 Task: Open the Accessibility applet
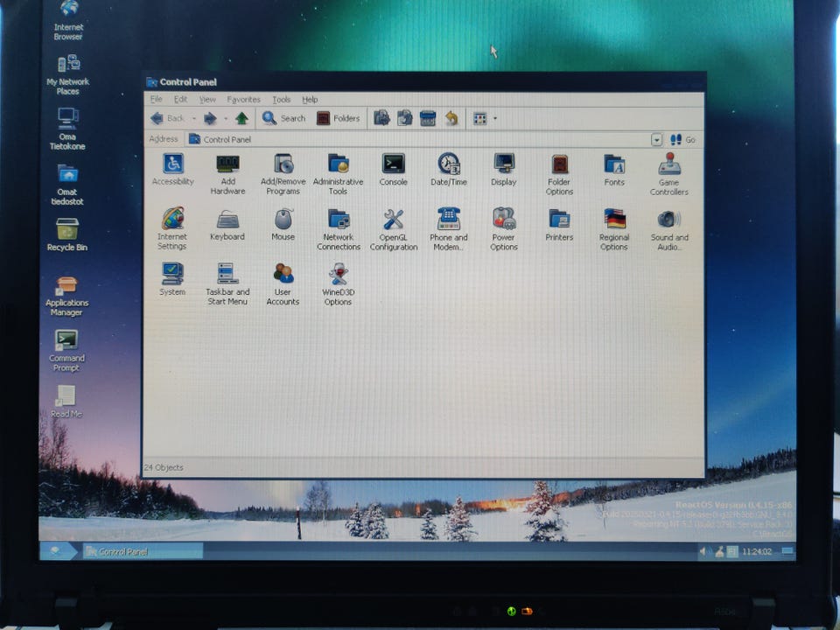[x=172, y=164]
